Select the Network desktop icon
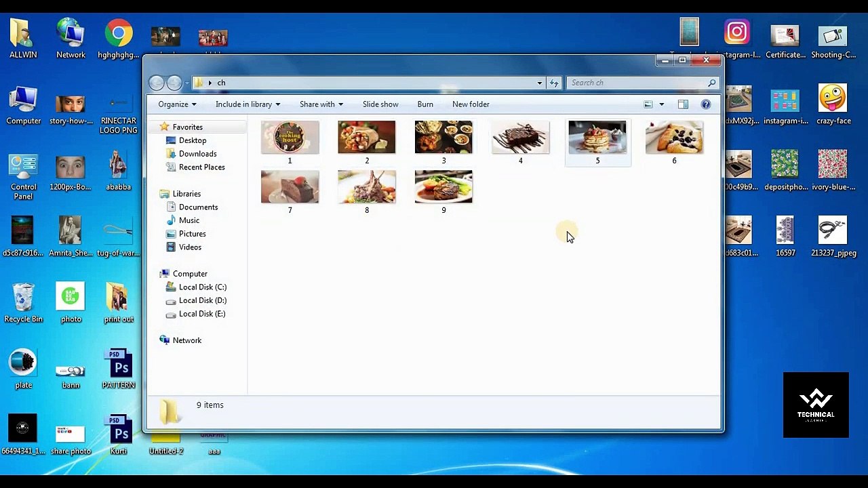Viewport: 868px width, 488px height. point(71,39)
